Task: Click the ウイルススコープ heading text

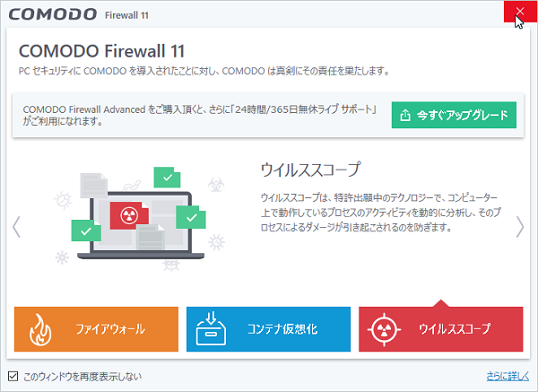Action: [310, 170]
